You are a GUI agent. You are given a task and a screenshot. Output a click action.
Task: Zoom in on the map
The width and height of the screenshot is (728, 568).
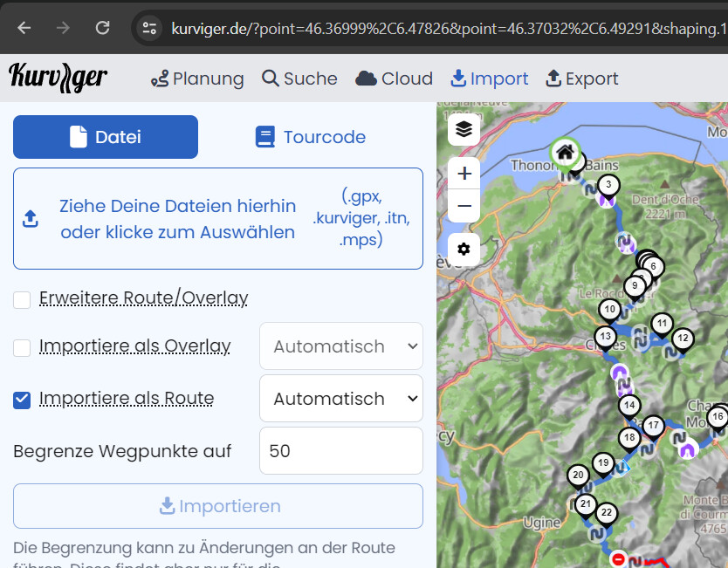click(464, 173)
